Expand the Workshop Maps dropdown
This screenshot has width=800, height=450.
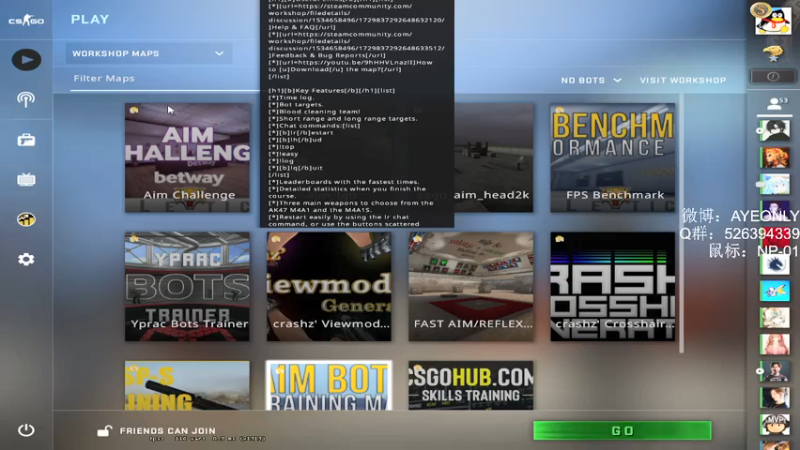point(148,53)
